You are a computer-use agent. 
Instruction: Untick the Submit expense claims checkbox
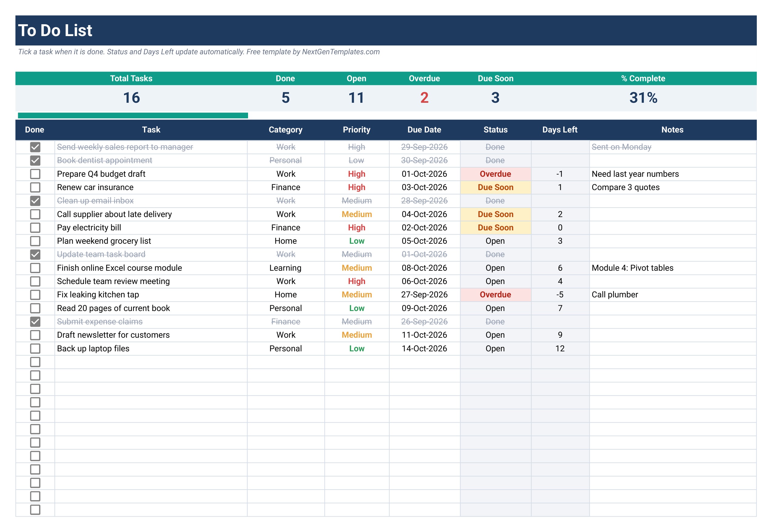35,322
